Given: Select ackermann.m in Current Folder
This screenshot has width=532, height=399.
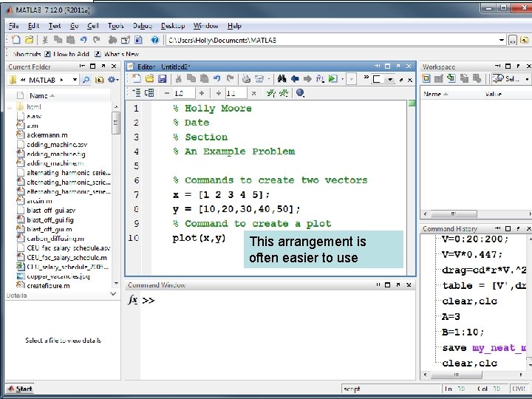Looking at the screenshot, I should pyautogui.click(x=47, y=135).
